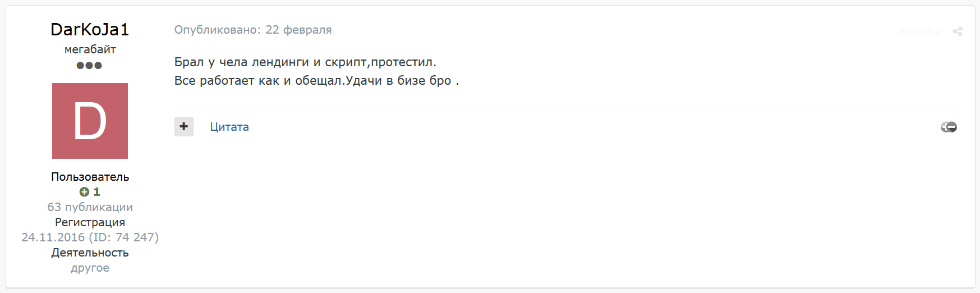Click the reputation score number 1

[x=96, y=192]
